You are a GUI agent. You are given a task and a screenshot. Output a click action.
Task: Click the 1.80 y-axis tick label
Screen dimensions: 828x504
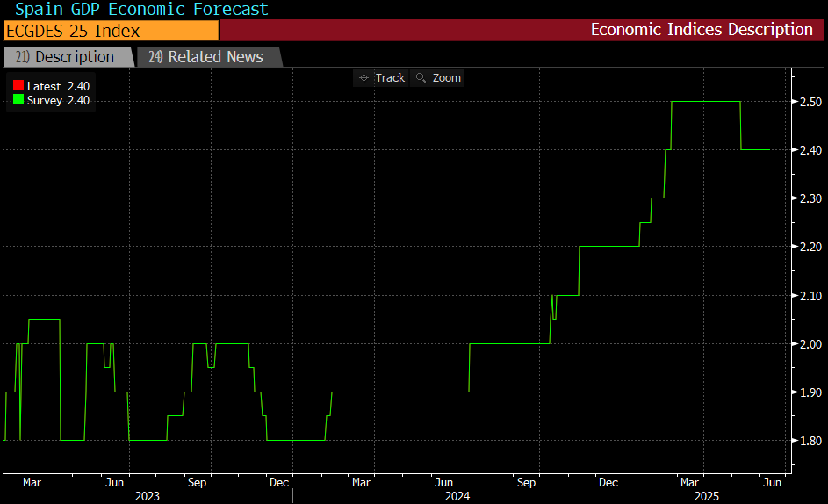tap(810, 441)
